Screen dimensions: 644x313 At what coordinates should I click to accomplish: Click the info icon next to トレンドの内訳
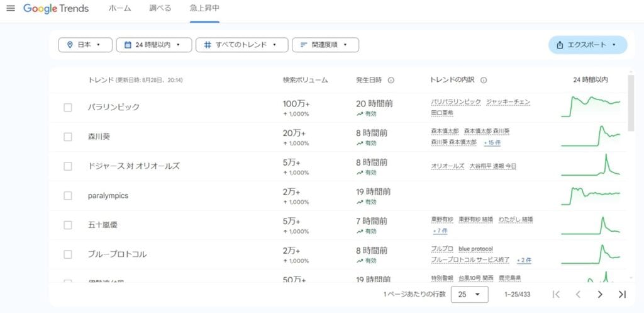point(484,80)
